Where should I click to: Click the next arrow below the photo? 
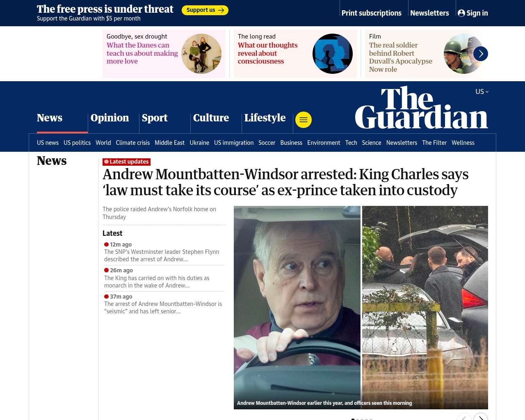pos(481,418)
